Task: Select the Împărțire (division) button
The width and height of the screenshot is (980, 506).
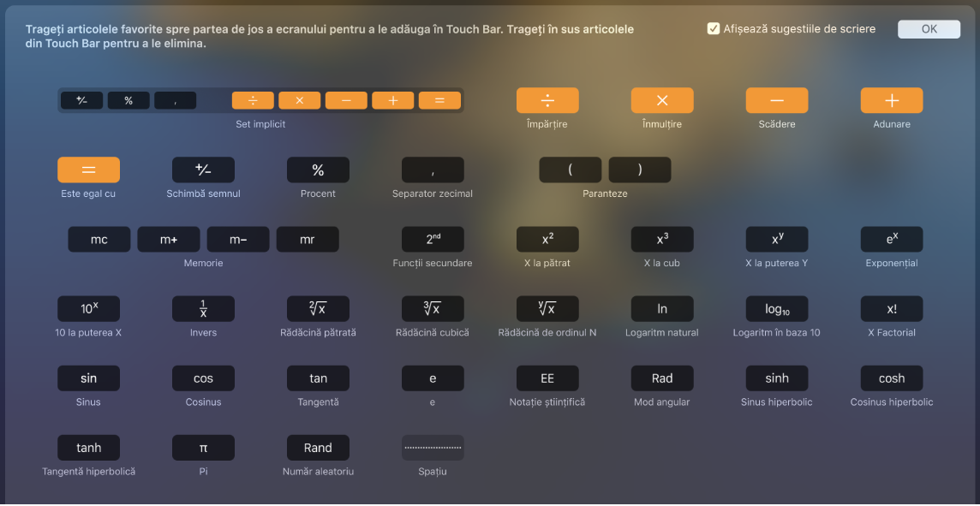Action: [x=547, y=99]
